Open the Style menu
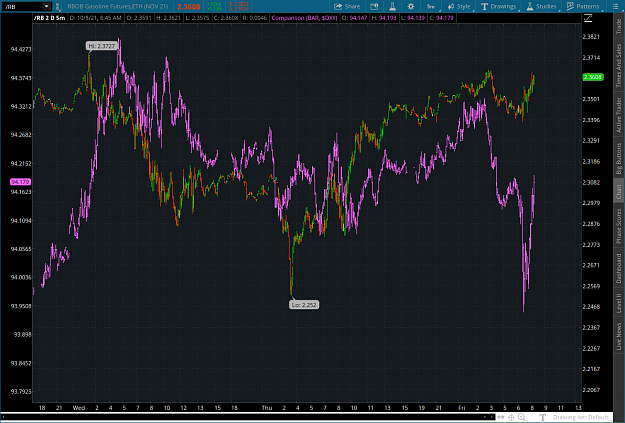 459,6
